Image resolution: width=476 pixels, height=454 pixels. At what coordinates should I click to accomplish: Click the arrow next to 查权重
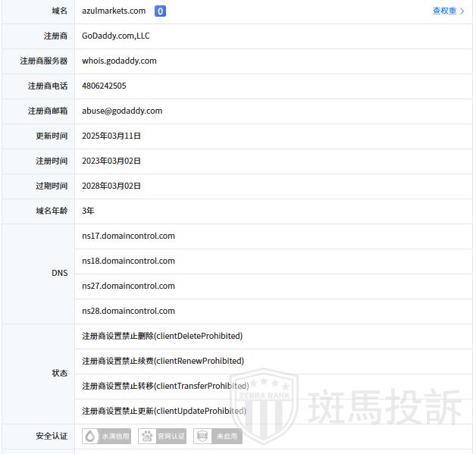(x=462, y=11)
